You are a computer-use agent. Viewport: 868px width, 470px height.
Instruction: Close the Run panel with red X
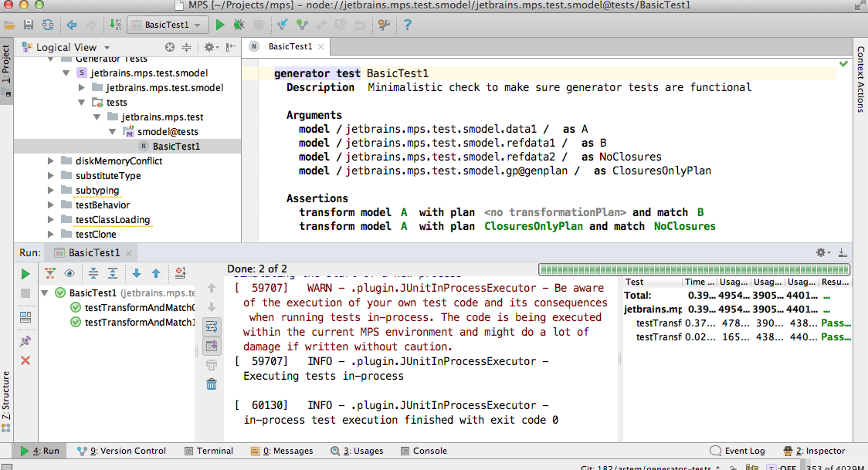click(25, 360)
